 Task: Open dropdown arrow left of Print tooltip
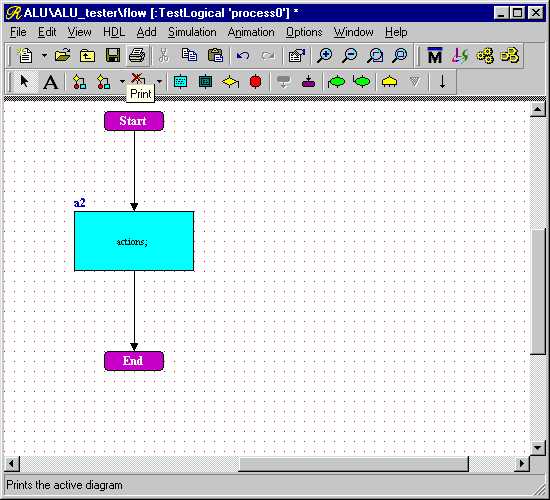point(122,82)
